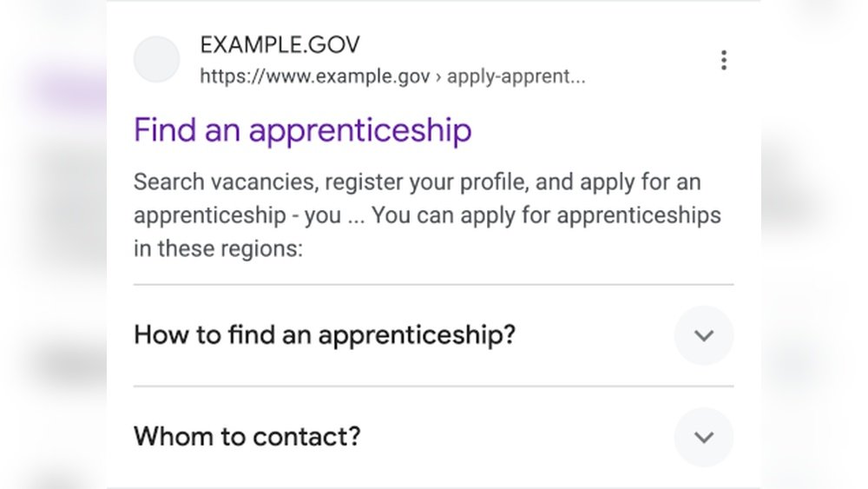This screenshot has width=868, height=489.
Task: Click the word "Find" in the result title
Action: (165, 131)
